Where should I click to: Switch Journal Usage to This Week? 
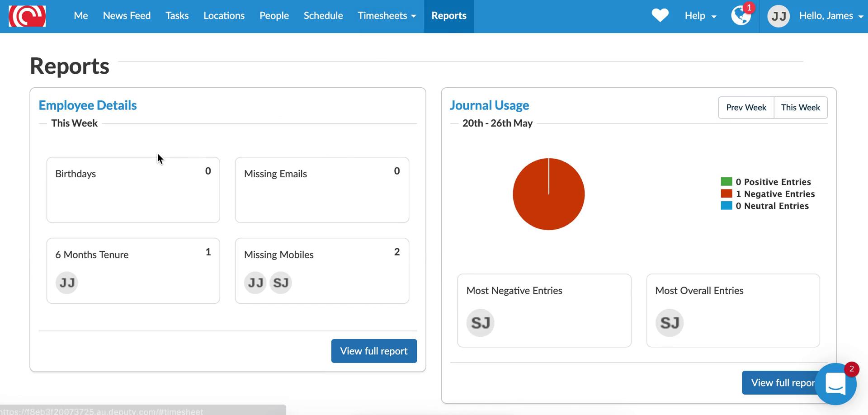click(801, 108)
